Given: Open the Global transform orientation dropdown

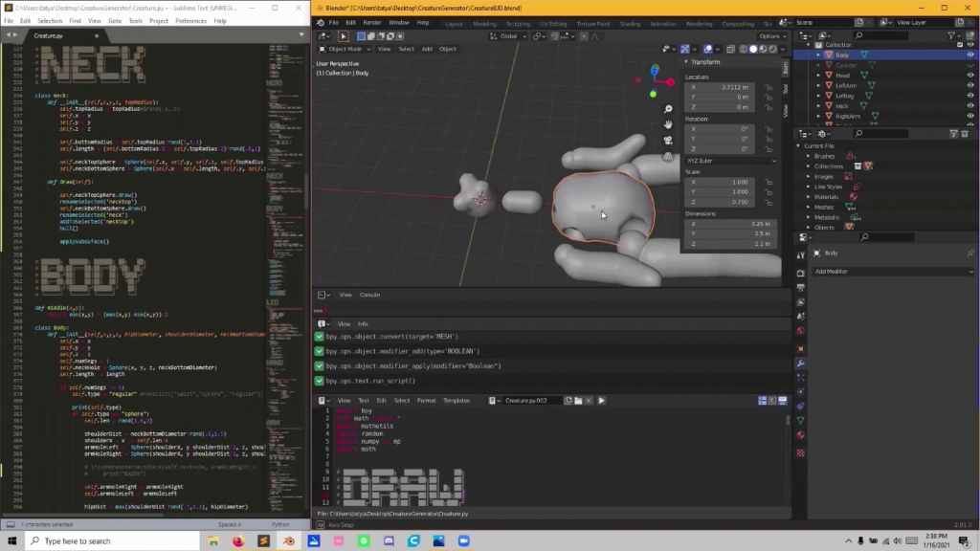Looking at the screenshot, I should (x=509, y=36).
